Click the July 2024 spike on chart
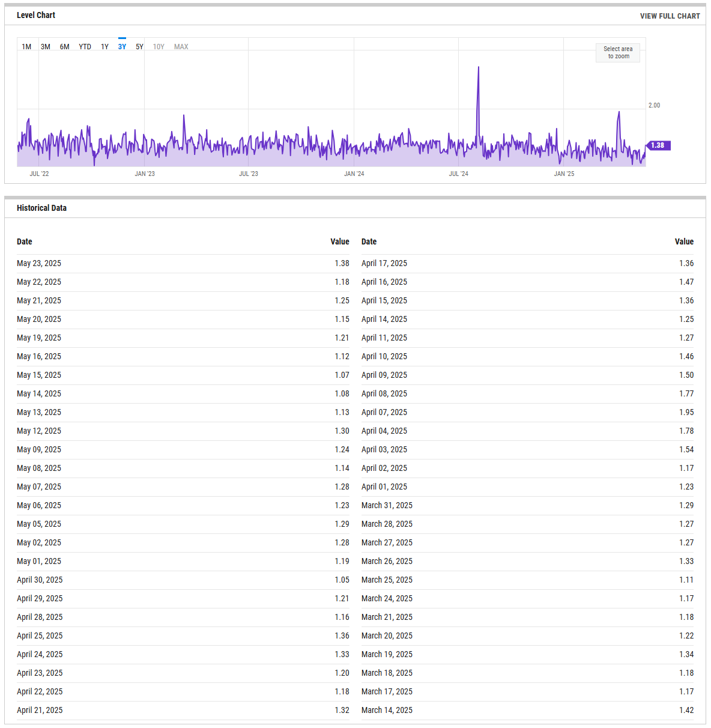This screenshot has height=728, width=711. click(x=479, y=67)
